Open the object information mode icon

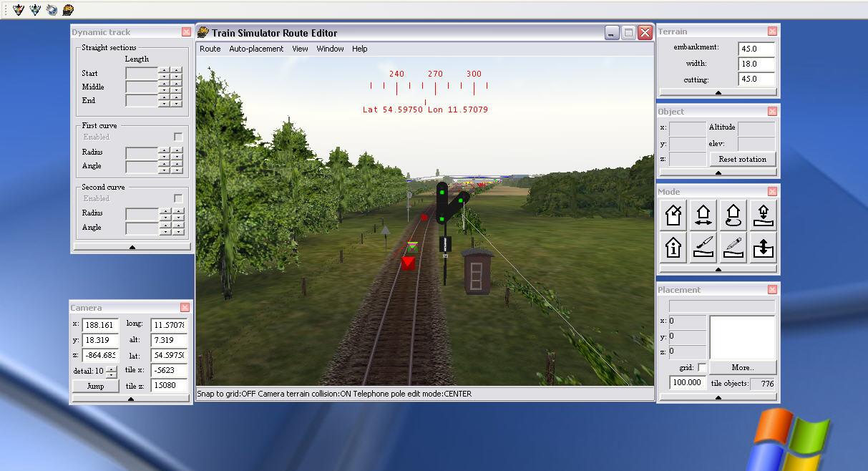tap(673, 247)
